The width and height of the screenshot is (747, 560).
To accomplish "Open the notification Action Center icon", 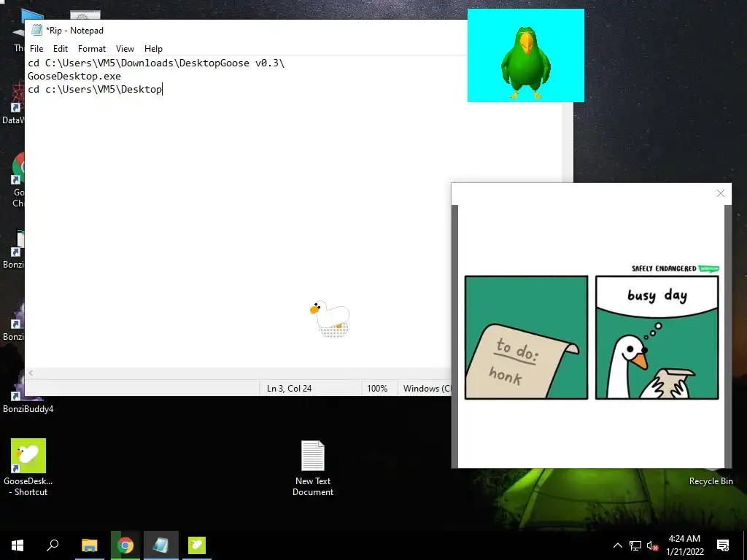I will coord(723,545).
